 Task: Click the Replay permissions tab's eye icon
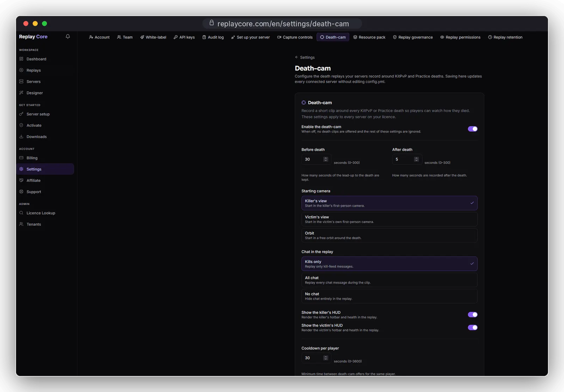pyautogui.click(x=442, y=37)
